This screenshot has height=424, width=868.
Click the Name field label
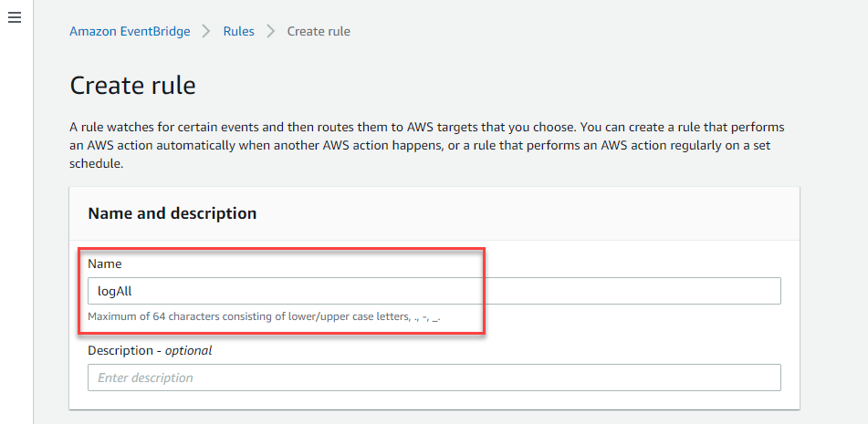point(105,264)
